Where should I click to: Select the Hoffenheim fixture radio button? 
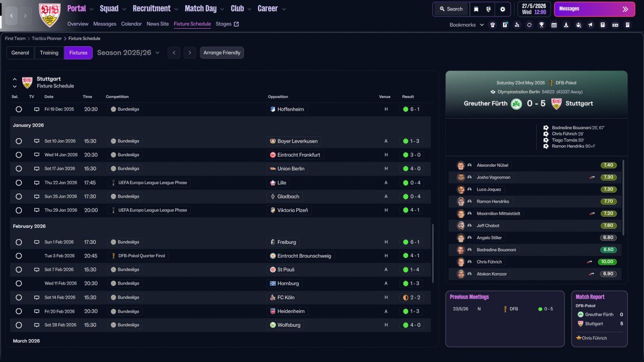coord(19,109)
